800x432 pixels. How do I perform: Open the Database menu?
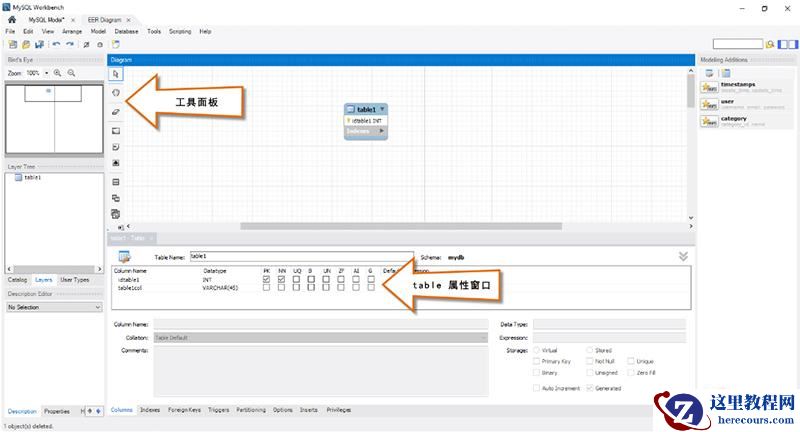click(x=126, y=32)
